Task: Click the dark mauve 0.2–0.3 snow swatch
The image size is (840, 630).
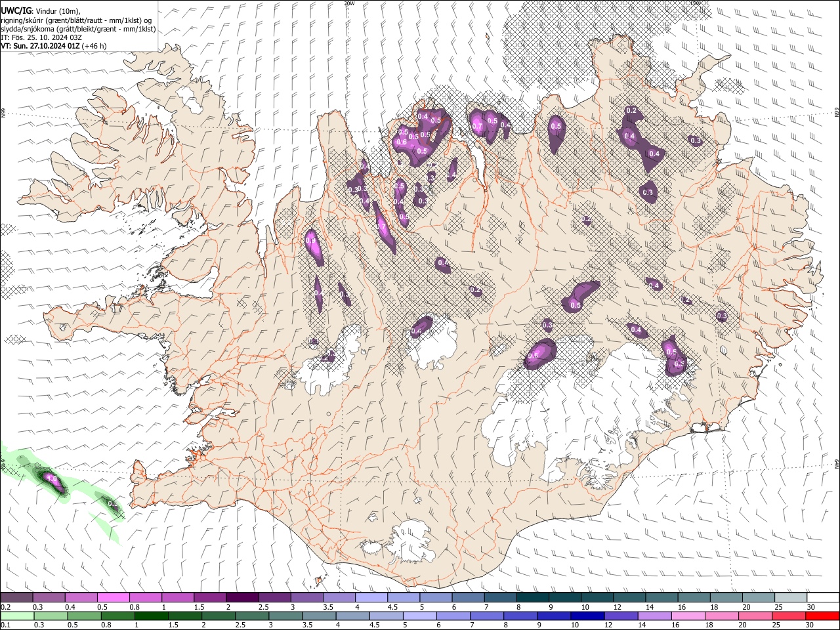Action: click(16, 598)
